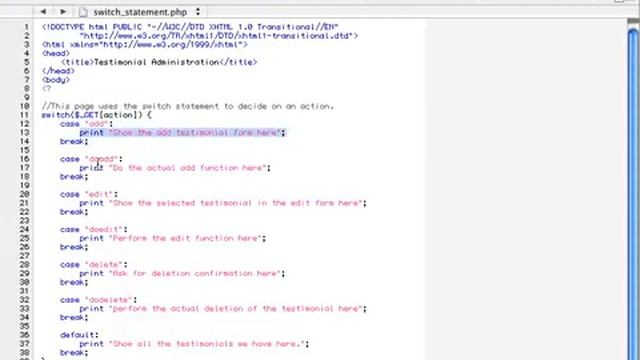Image resolution: width=640 pixels, height=360 pixels.
Task: Click the closing /head tag
Action: [58, 71]
